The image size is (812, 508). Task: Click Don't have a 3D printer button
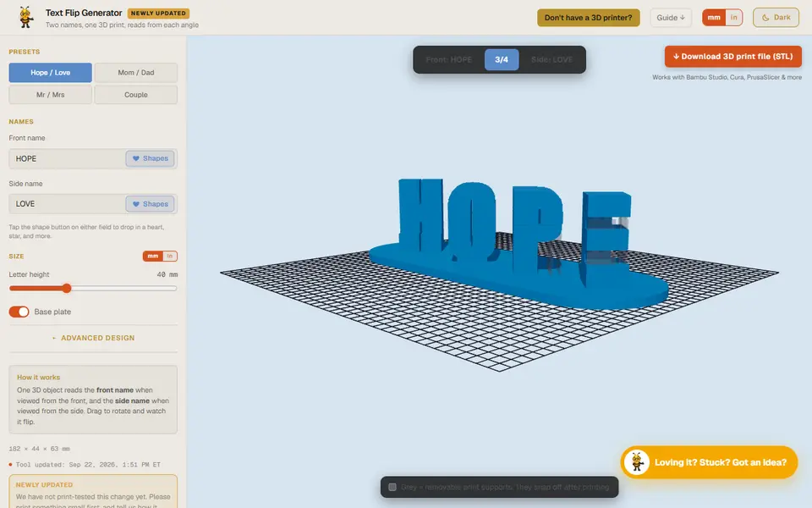[589, 18]
